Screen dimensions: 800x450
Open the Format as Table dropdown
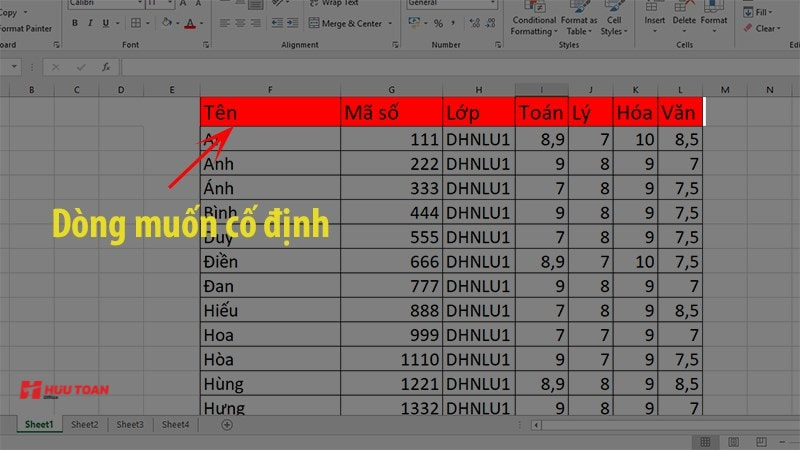point(579,25)
